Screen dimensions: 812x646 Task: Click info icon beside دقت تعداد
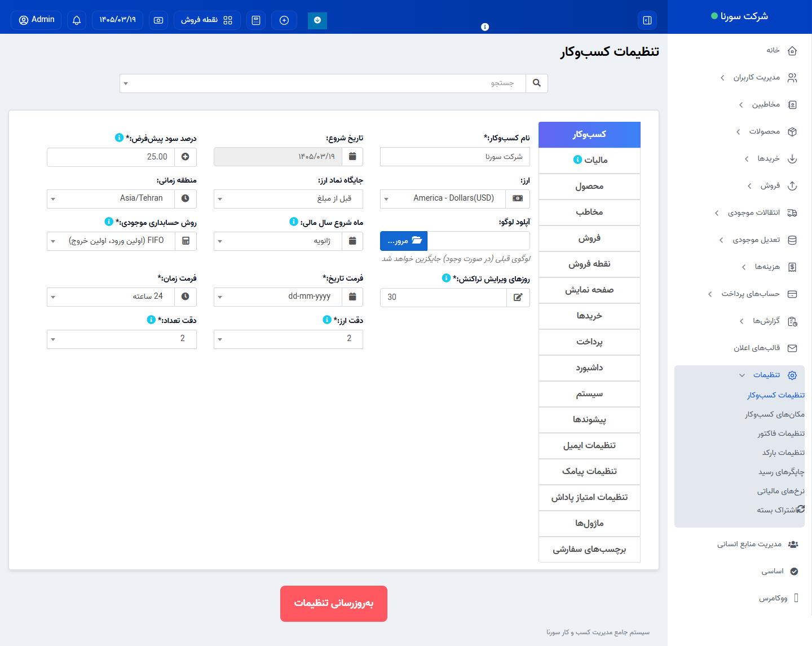[151, 320]
